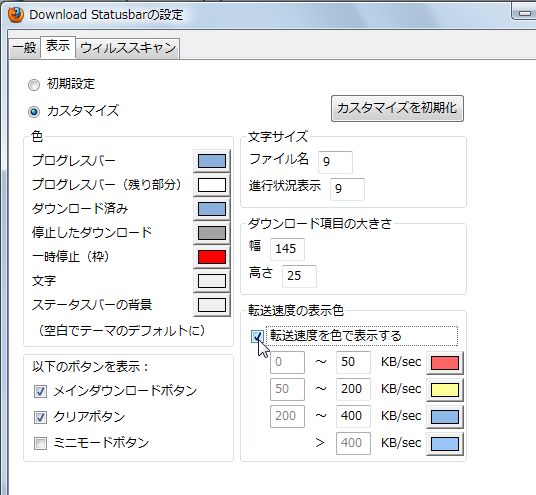Edit the upper limit field showing 200
The width and height of the screenshot is (536, 495).
pyautogui.click(x=353, y=389)
